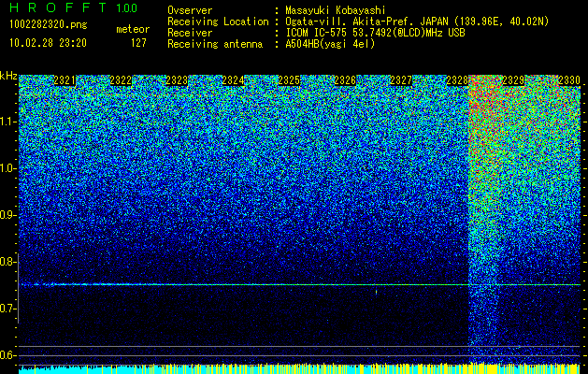Click the 2328 time marker
This screenshot has height=374, width=588.
(x=457, y=80)
